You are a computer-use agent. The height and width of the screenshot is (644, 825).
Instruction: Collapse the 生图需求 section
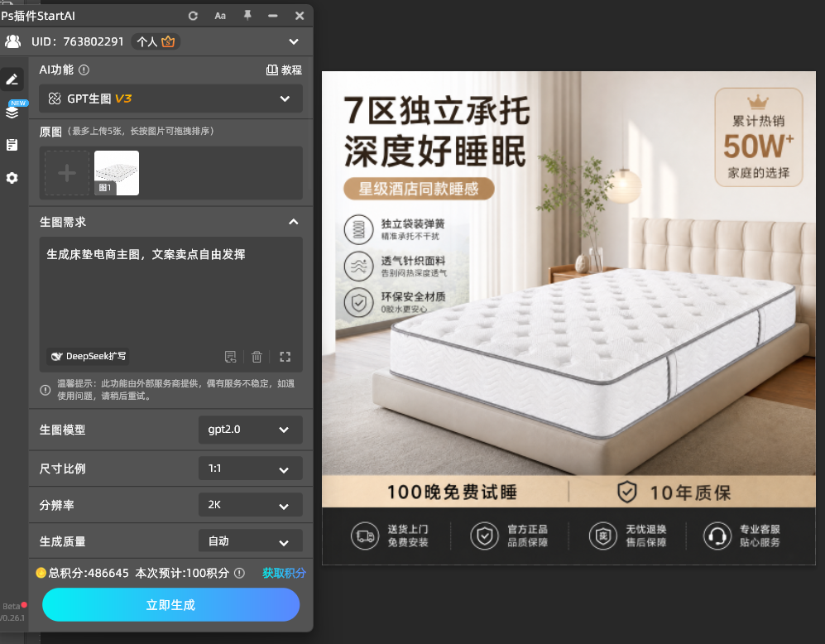click(294, 222)
